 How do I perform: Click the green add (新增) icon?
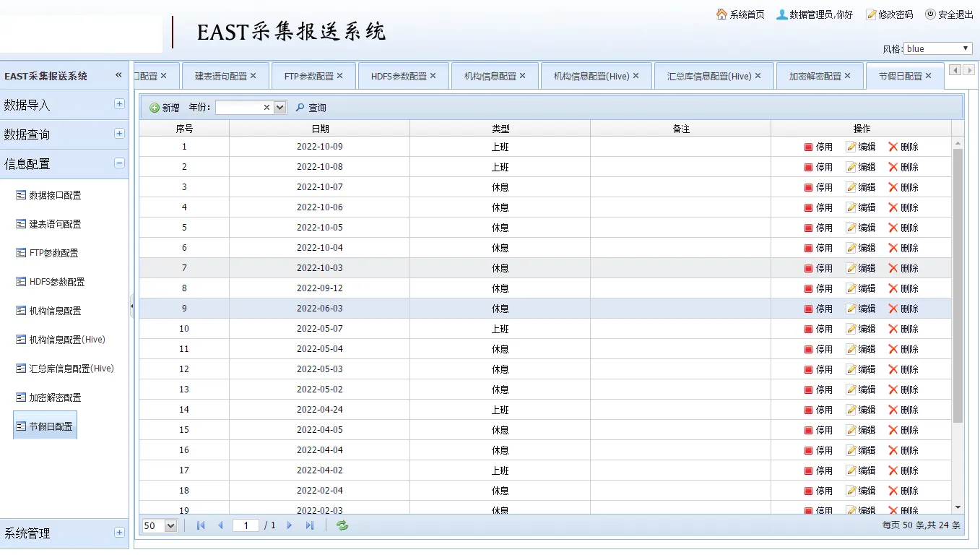[x=155, y=108]
